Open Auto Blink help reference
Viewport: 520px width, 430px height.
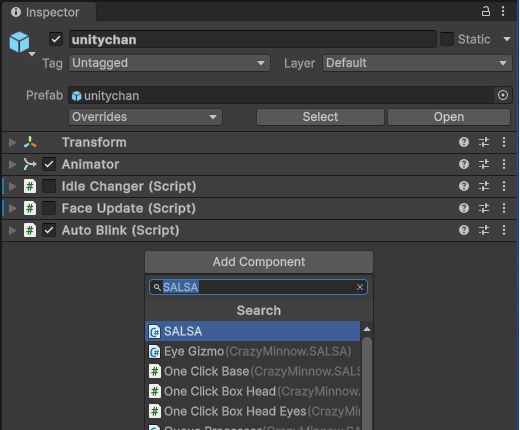[x=464, y=230]
